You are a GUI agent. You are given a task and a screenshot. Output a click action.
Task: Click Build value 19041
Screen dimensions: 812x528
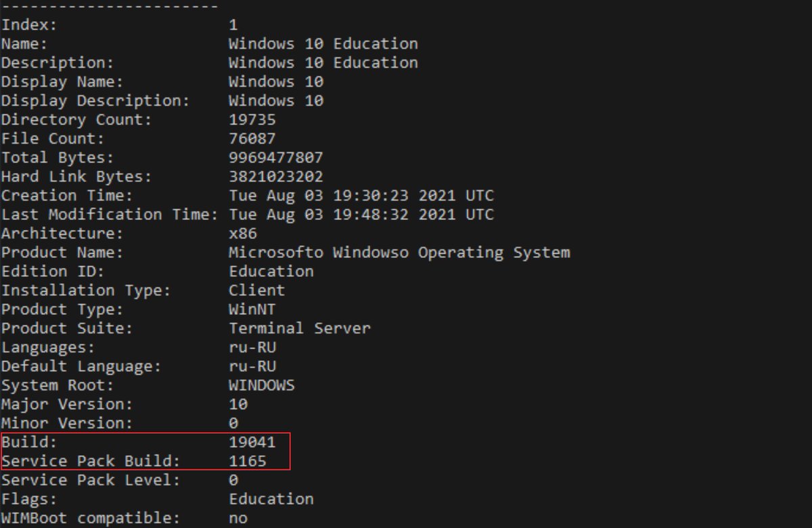pos(252,442)
